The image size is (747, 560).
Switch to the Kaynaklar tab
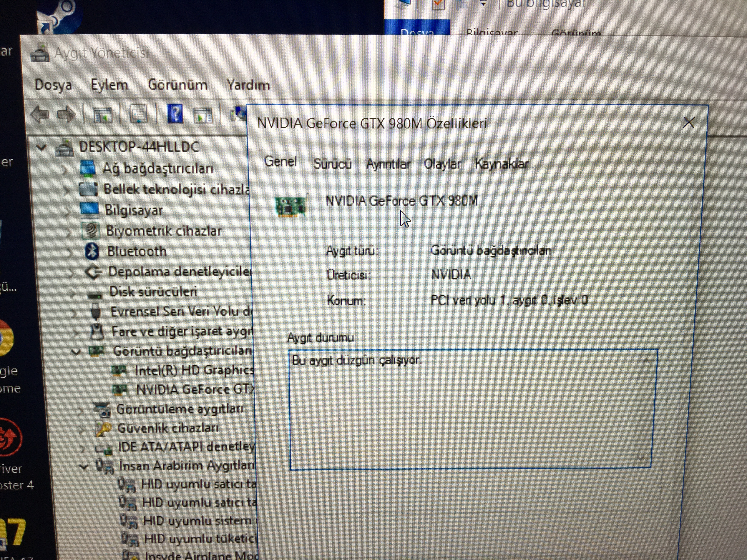coord(502,164)
